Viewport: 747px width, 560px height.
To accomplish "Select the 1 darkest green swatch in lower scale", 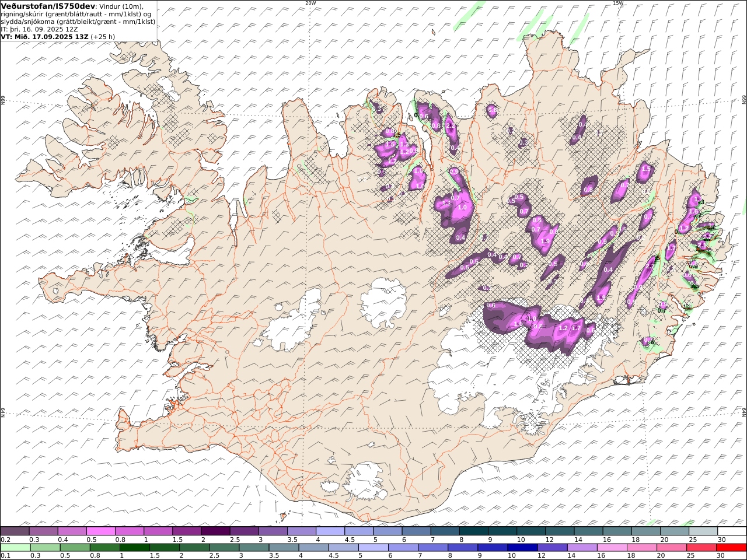I will pyautogui.click(x=134, y=548).
